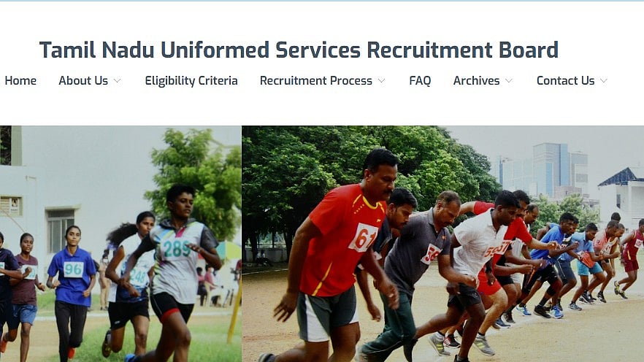Select the Recruitment Process menu item

pos(316,80)
